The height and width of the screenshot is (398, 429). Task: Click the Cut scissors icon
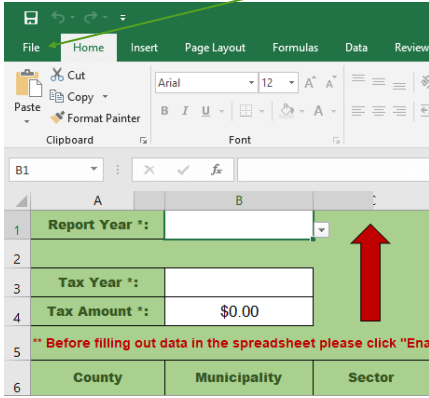coord(57,75)
